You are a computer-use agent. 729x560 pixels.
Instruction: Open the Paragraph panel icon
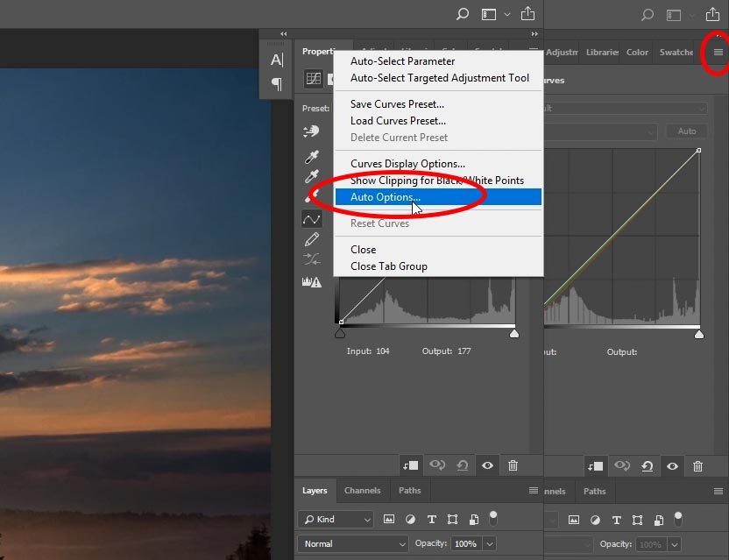click(x=277, y=84)
